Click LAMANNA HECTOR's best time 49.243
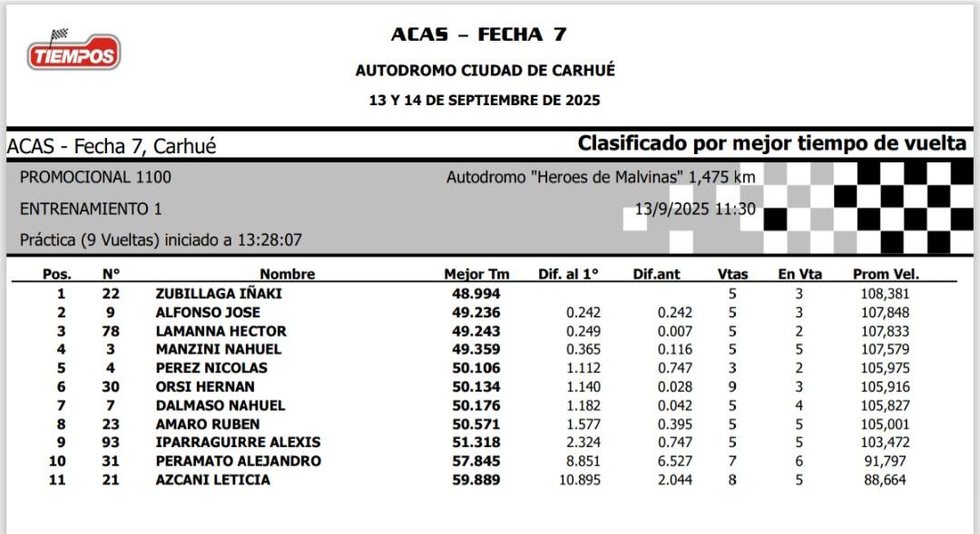 tap(476, 331)
